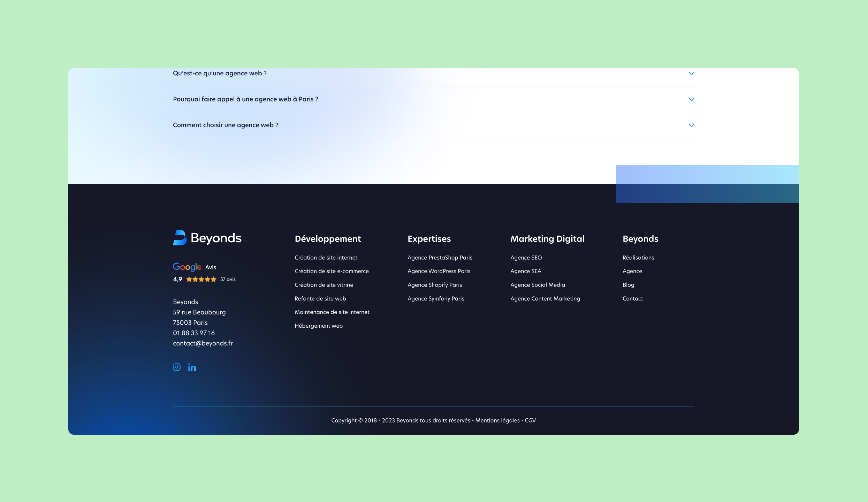The height and width of the screenshot is (502, 868).
Task: Open the LinkedIn social icon
Action: [x=191, y=367]
